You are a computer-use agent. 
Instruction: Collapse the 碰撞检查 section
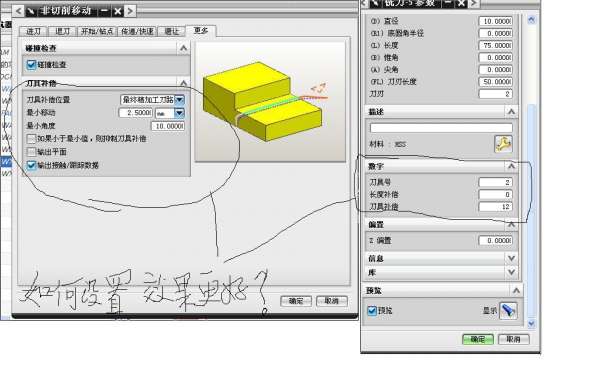pos(183,48)
